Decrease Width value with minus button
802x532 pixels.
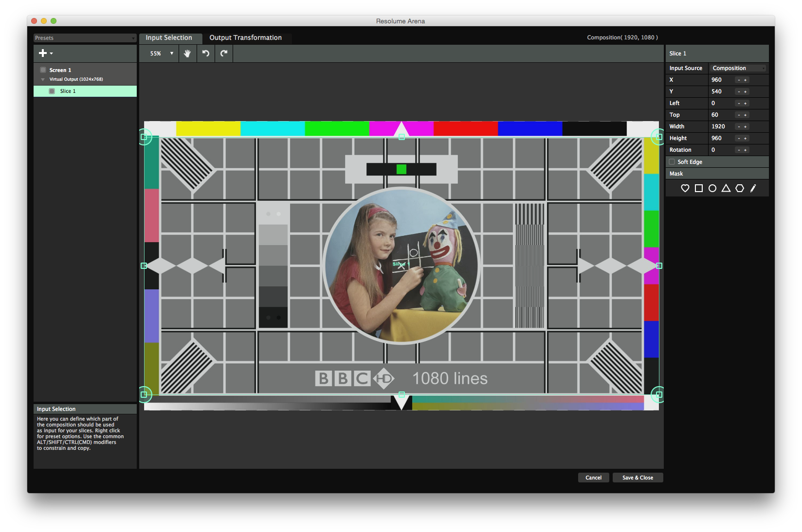tap(739, 126)
